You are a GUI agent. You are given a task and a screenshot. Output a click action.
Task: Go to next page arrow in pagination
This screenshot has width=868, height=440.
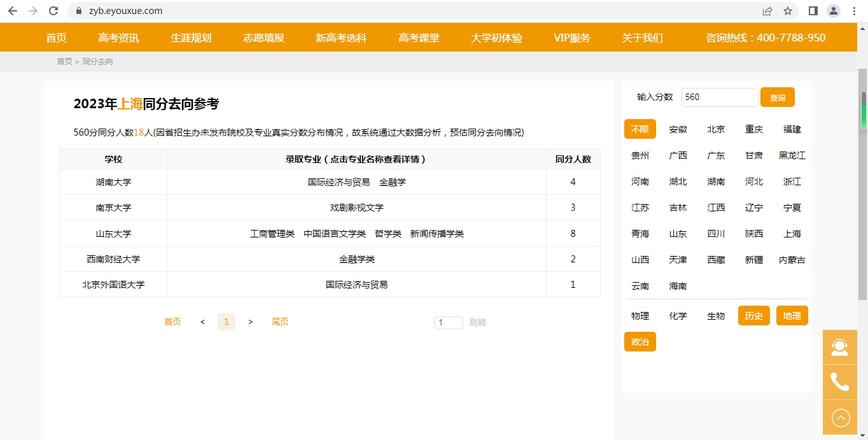coord(250,322)
